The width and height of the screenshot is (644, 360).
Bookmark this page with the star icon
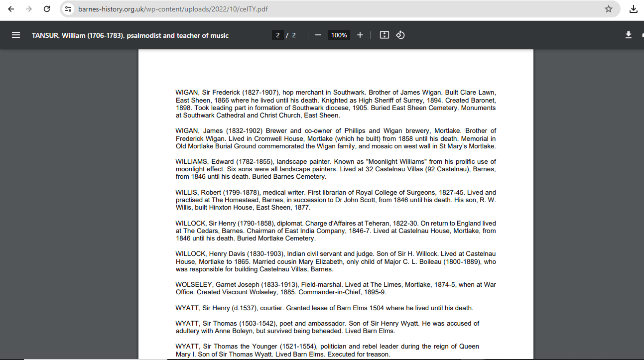click(609, 9)
